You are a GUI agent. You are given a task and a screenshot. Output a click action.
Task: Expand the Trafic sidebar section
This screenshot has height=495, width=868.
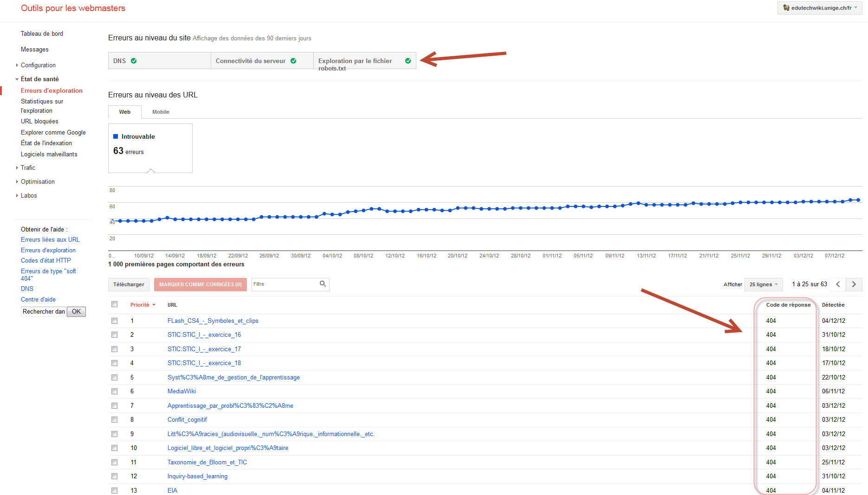(x=28, y=168)
